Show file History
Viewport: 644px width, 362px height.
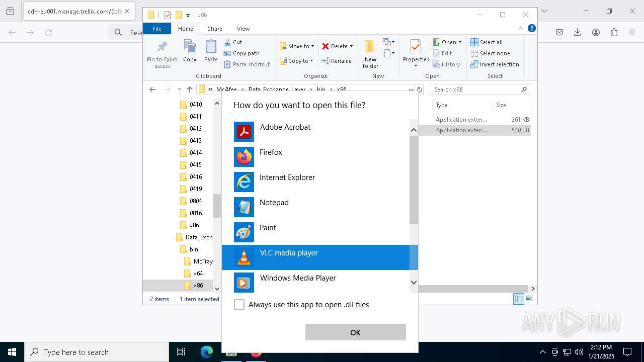tap(446, 64)
